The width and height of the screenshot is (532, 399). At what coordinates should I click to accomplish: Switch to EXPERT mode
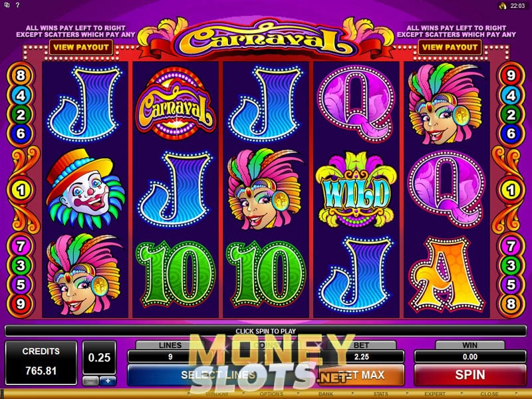point(435,394)
